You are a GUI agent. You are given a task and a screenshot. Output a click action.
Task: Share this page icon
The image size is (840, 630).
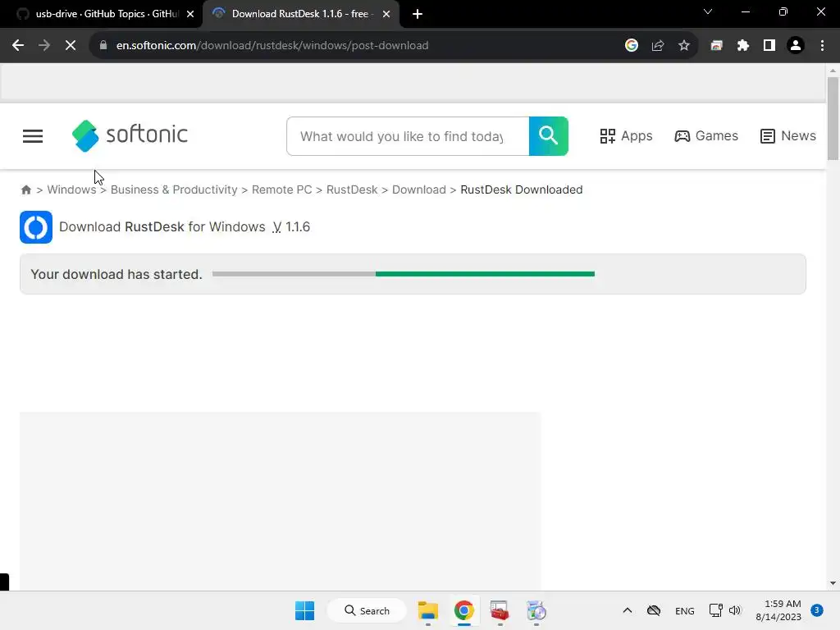point(658,46)
